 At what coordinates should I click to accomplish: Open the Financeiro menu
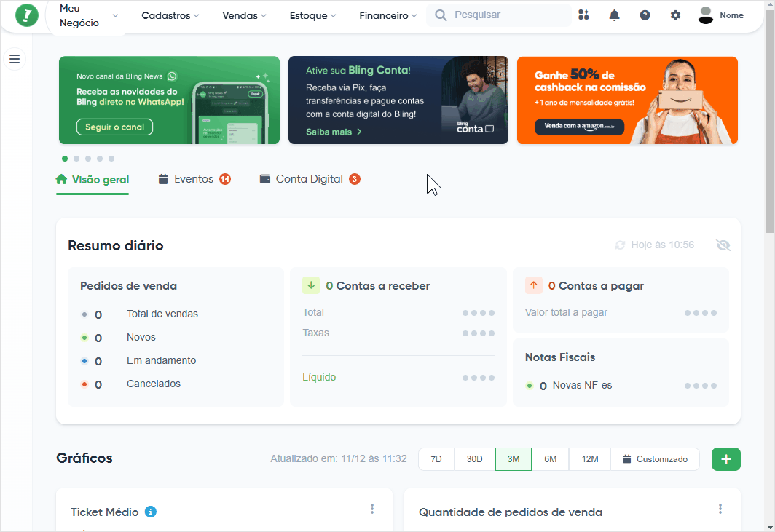point(388,16)
